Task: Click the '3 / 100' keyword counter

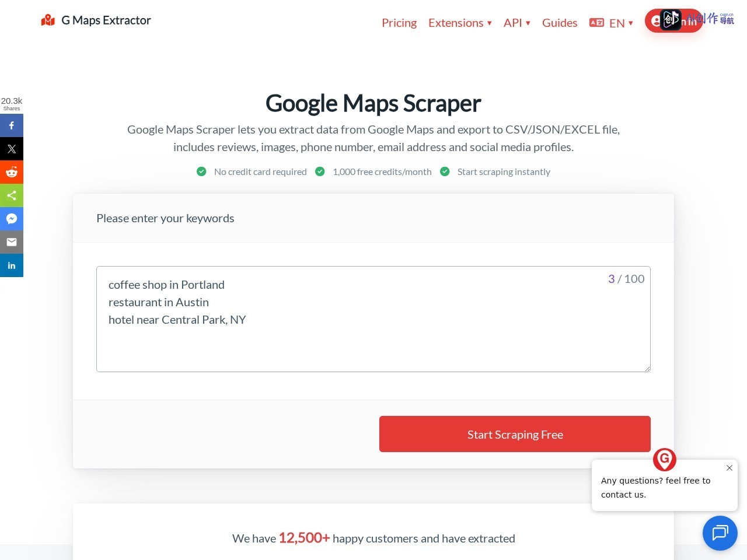Action: click(x=626, y=279)
